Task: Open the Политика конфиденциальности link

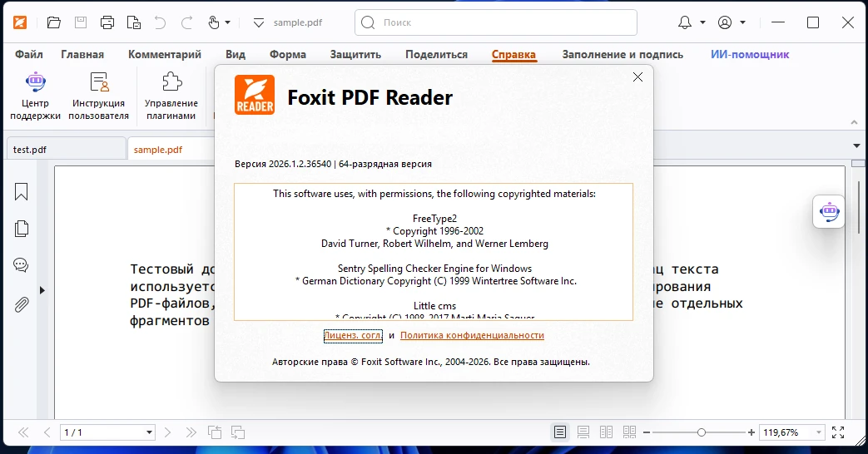Action: pos(472,335)
